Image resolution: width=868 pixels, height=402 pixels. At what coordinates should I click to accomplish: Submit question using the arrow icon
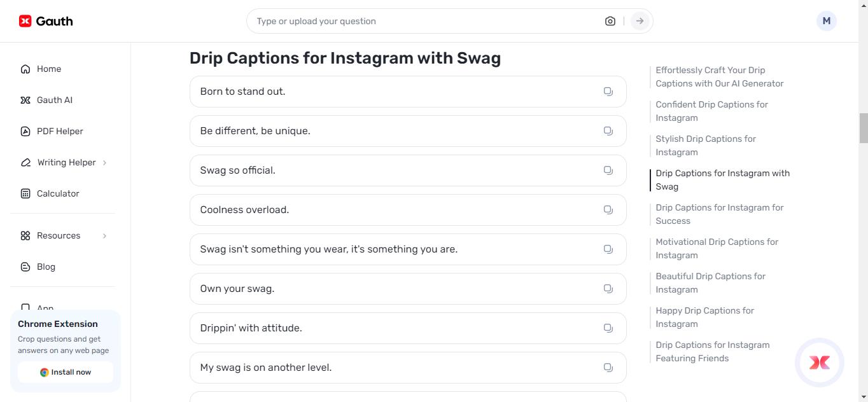point(639,20)
